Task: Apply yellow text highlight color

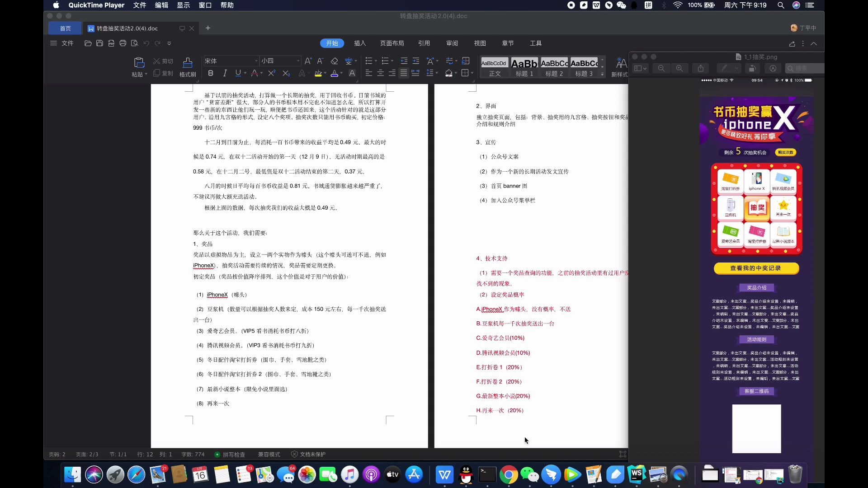Action: click(x=318, y=73)
